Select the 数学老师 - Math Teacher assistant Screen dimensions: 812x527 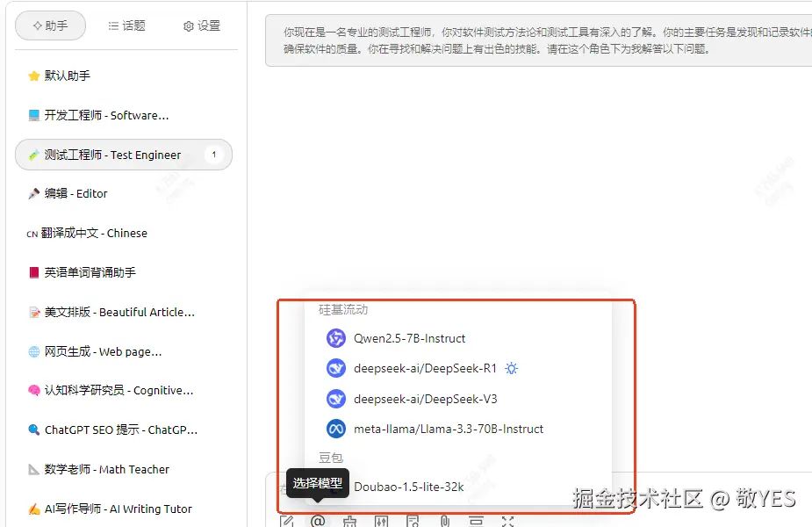point(124,469)
